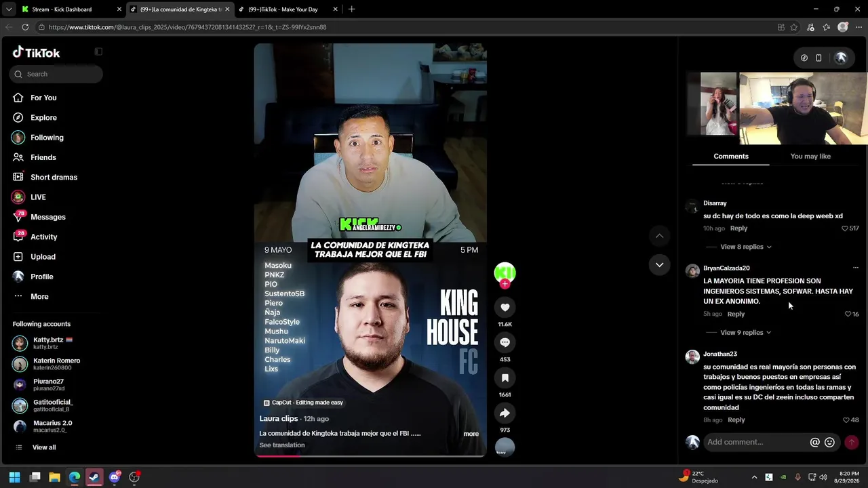
Task: Open LIVE streams page
Action: coord(38,197)
